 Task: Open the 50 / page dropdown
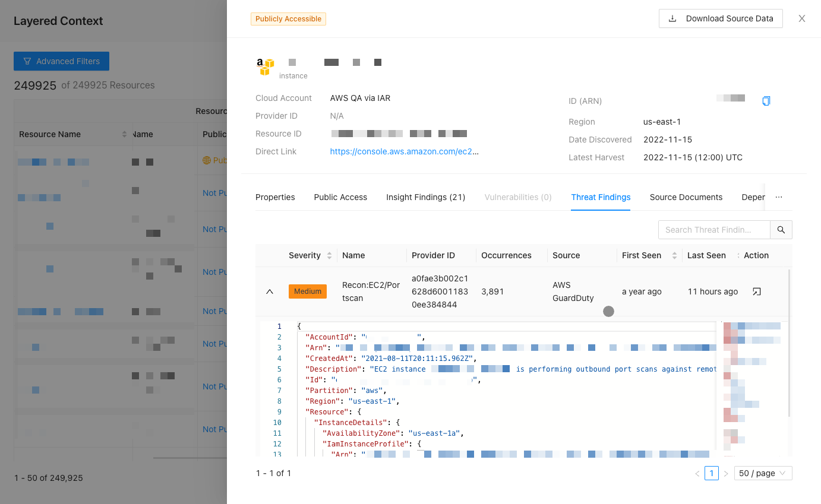[x=763, y=473]
